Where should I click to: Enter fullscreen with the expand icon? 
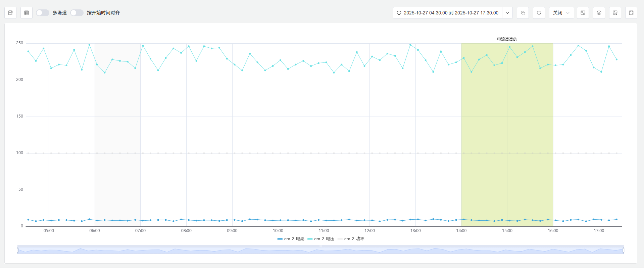point(631,13)
